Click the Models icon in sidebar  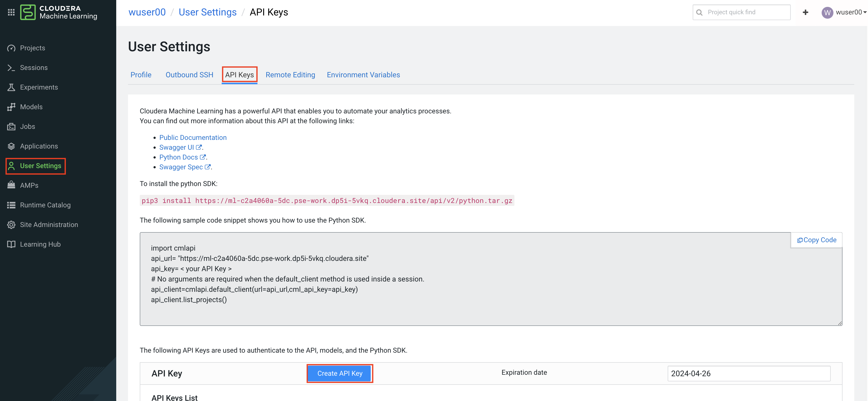pos(11,107)
